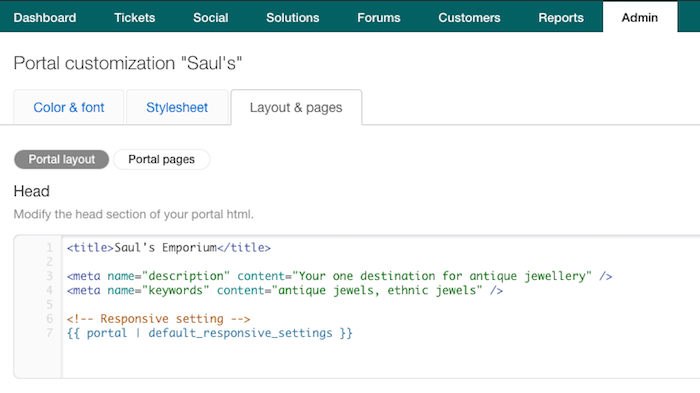
Task: Click the Responsive setting comment line
Action: (158, 319)
